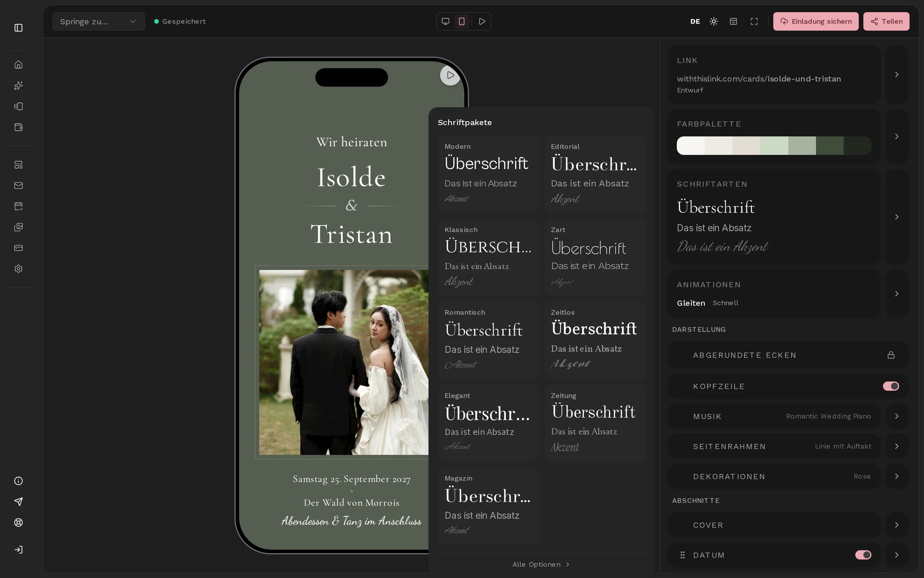Screen dimensions: 924x578
Task: Click the Einladung sichern button
Action: click(x=815, y=21)
